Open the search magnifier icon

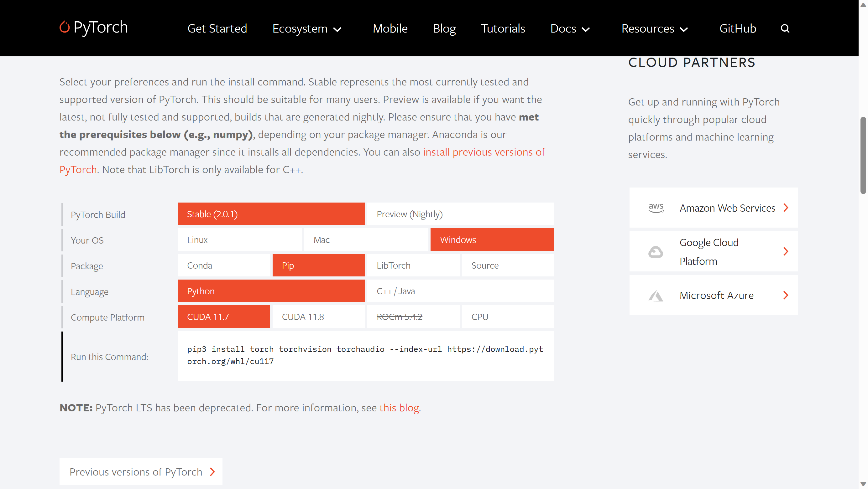785,28
